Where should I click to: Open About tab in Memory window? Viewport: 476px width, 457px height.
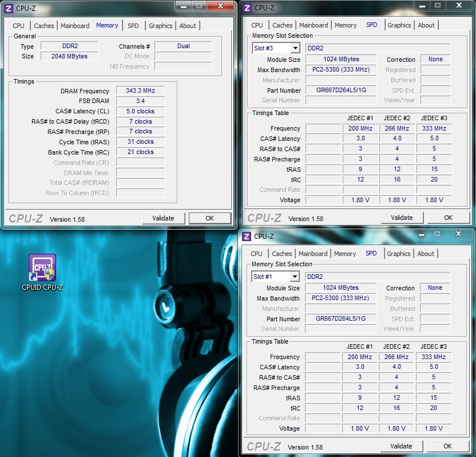(188, 26)
